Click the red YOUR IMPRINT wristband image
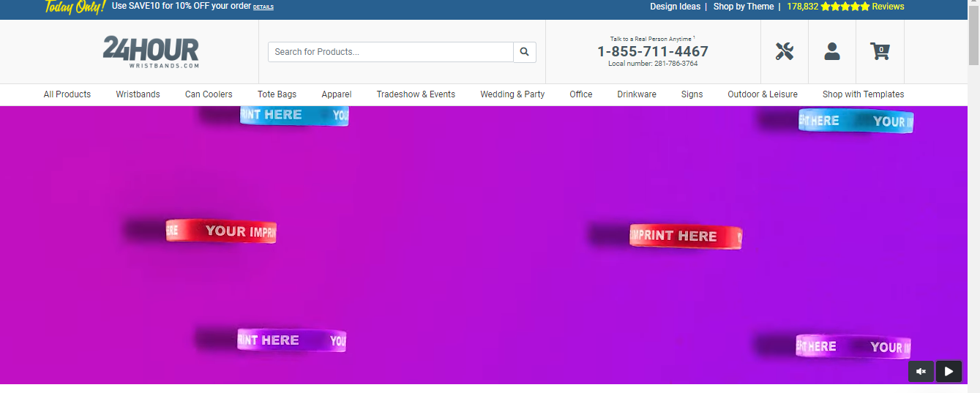This screenshot has width=980, height=393. pos(221,231)
